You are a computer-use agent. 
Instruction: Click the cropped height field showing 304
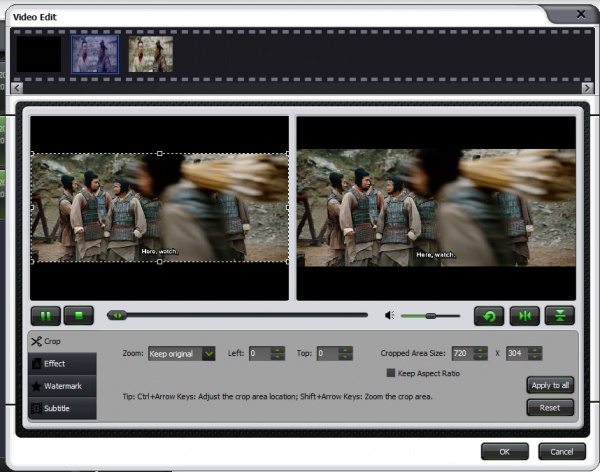point(517,353)
